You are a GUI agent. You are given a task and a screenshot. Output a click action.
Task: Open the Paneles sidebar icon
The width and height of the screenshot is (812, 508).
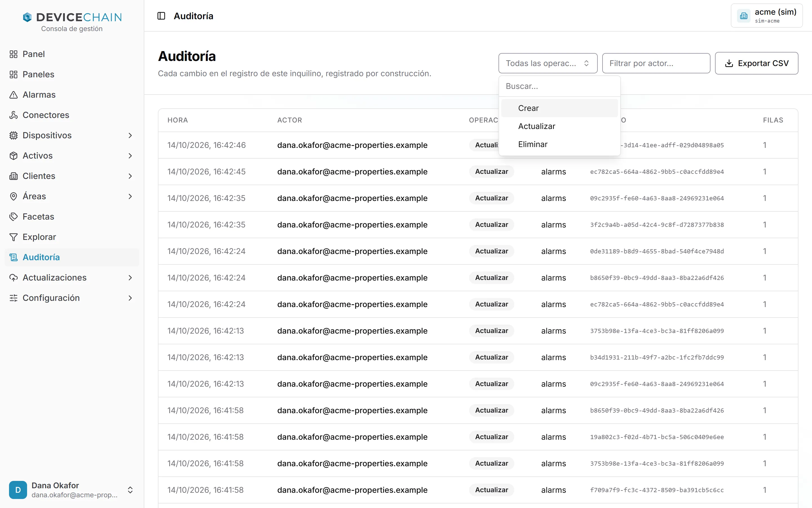(14, 75)
